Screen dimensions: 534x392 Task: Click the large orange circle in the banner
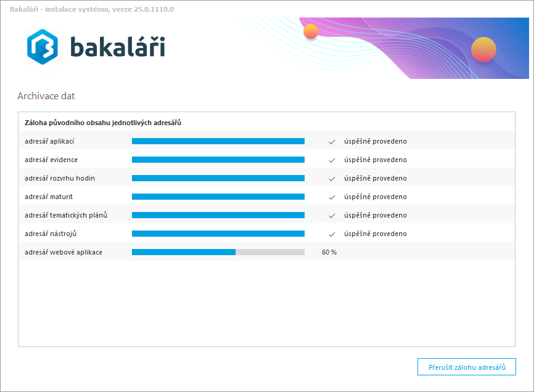click(x=483, y=49)
